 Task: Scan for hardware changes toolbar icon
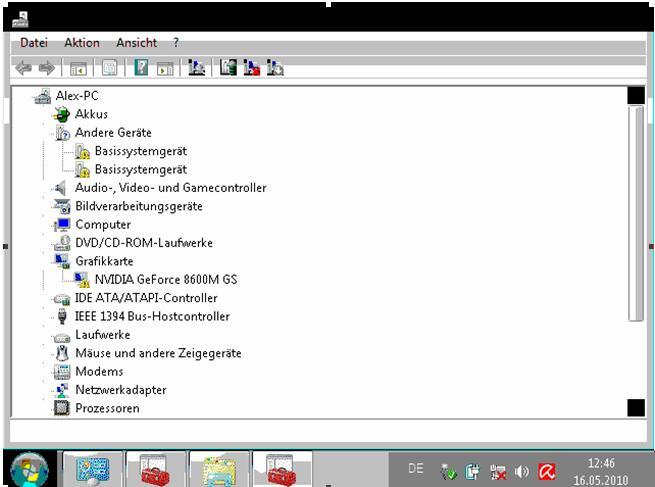(196, 67)
